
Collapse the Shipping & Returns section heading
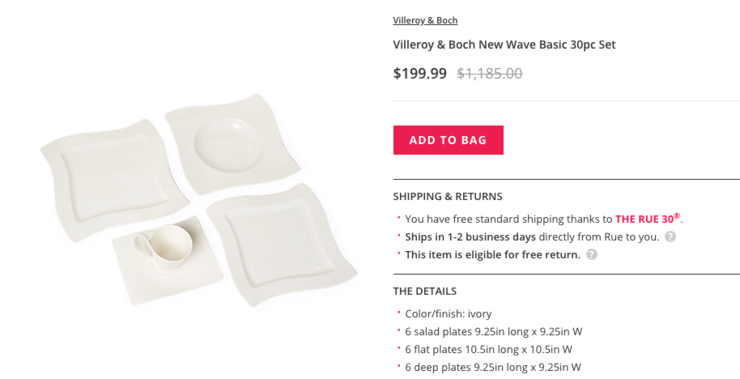(x=447, y=196)
